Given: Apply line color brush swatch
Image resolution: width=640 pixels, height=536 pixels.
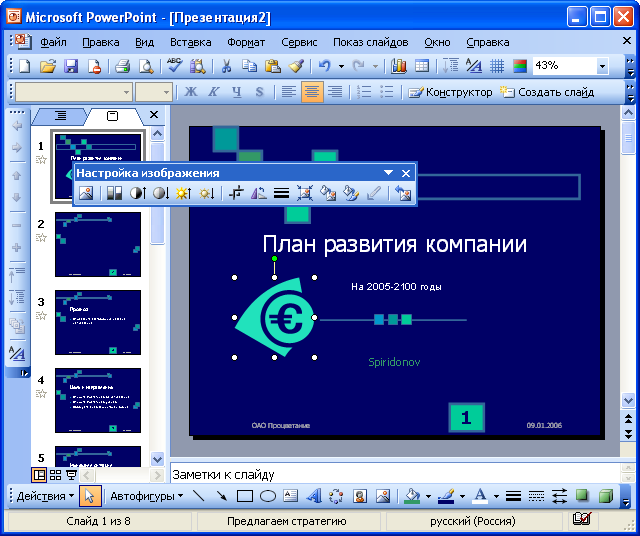Looking at the screenshot, I should pos(446,496).
